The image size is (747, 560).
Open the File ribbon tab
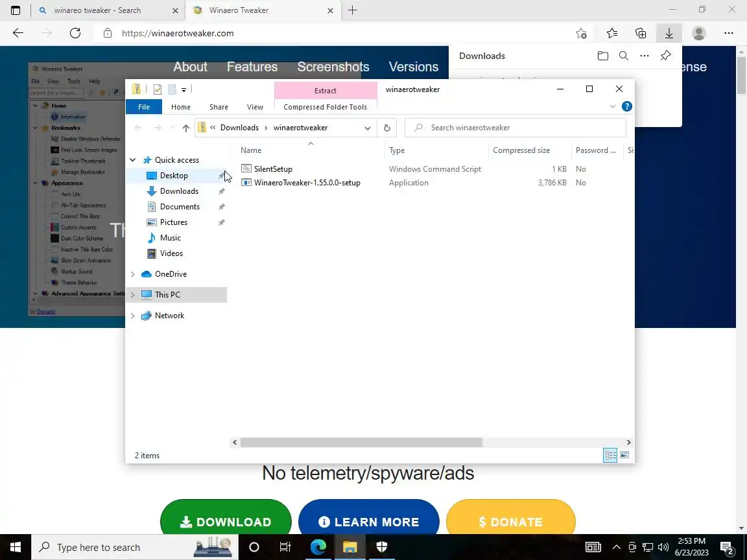[x=144, y=107]
